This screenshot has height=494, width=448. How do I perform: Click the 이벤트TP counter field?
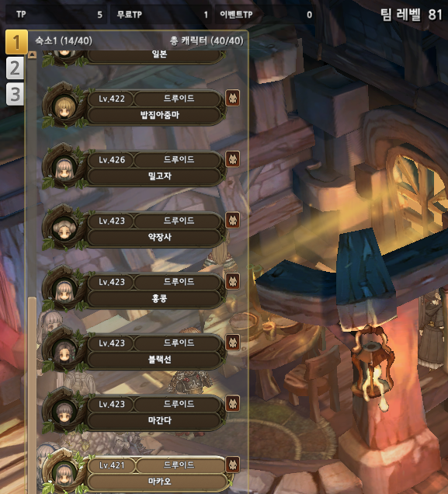266,15
